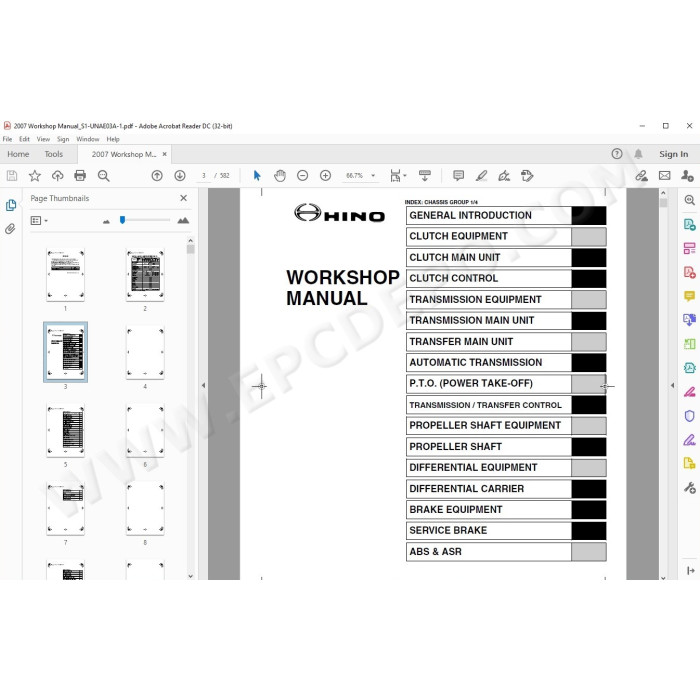
Task: Zoom out with the minus icon
Action: click(303, 176)
